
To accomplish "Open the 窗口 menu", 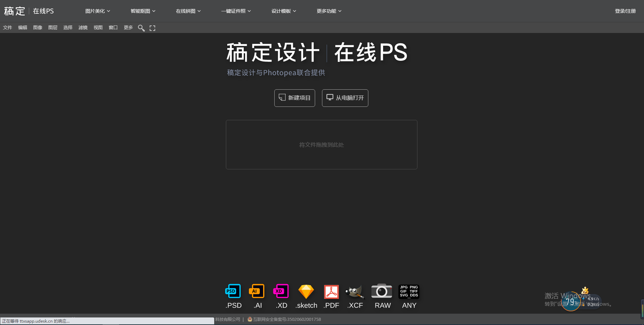I will (x=113, y=27).
